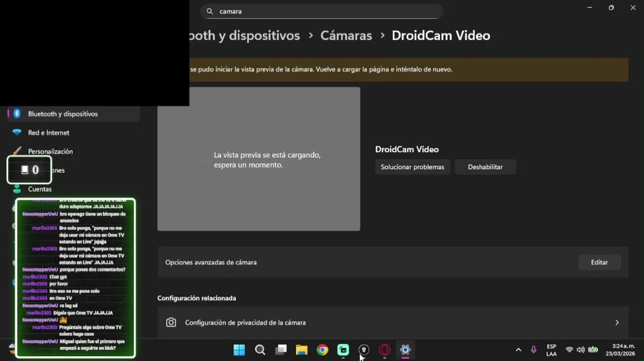This screenshot has width=644, height=361.
Task: Click the Bluetooth icon in sidebar
Action: coord(17,114)
